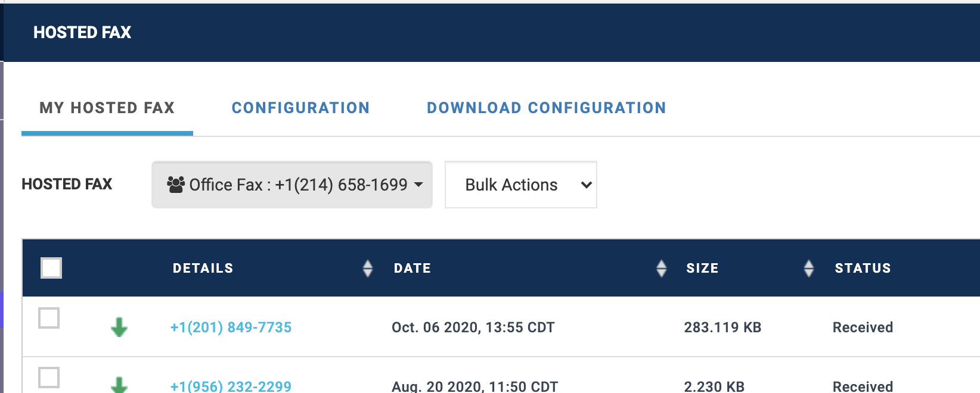Viewport: 980px width, 393px height.
Task: Click the Status column header
Action: 863,269
